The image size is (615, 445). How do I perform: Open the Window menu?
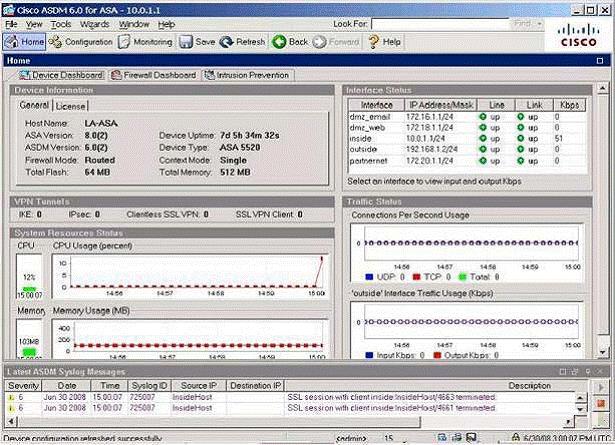tap(134, 24)
